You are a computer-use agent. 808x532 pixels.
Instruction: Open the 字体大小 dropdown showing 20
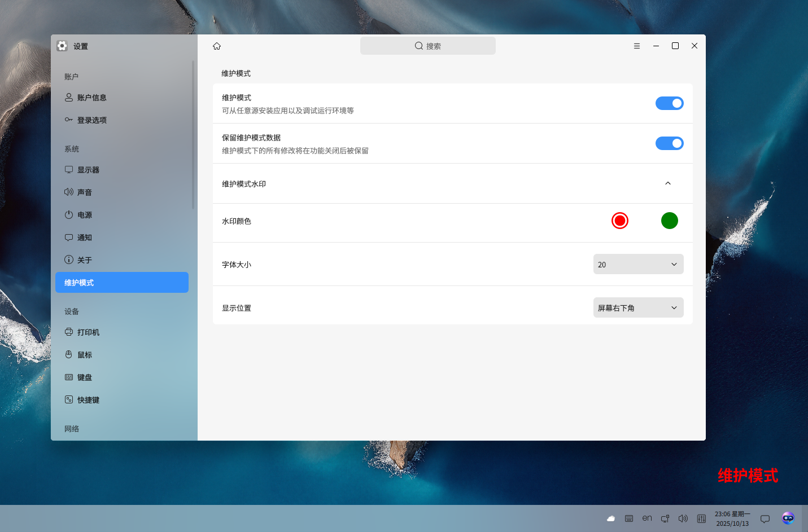(639, 264)
